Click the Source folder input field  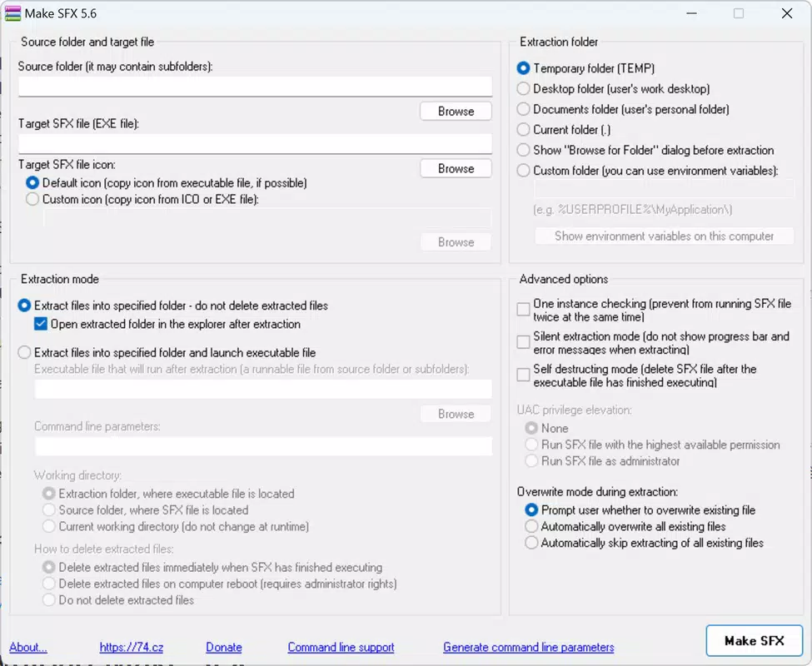click(256, 87)
